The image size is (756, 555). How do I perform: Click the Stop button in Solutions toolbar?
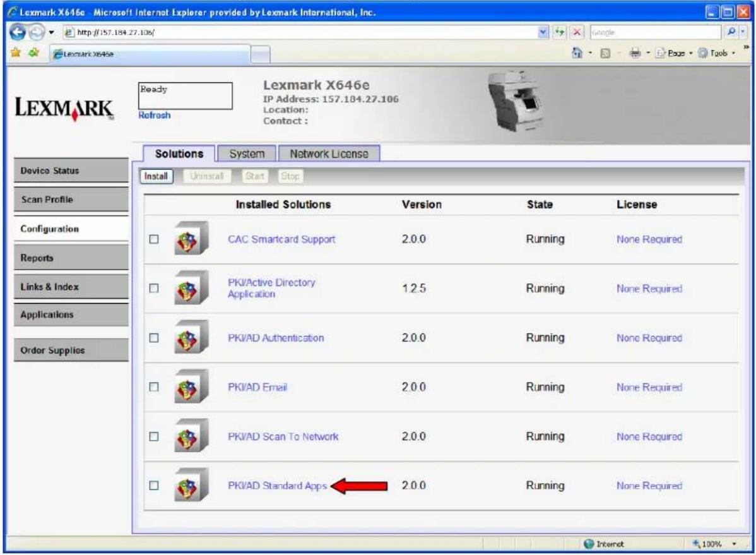[x=290, y=176]
